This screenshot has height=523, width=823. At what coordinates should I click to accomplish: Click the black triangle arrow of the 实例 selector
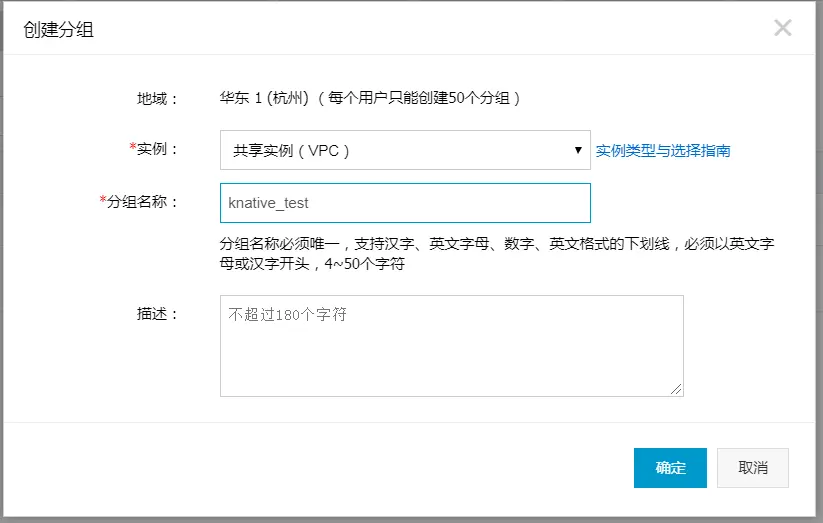pyautogui.click(x=578, y=150)
